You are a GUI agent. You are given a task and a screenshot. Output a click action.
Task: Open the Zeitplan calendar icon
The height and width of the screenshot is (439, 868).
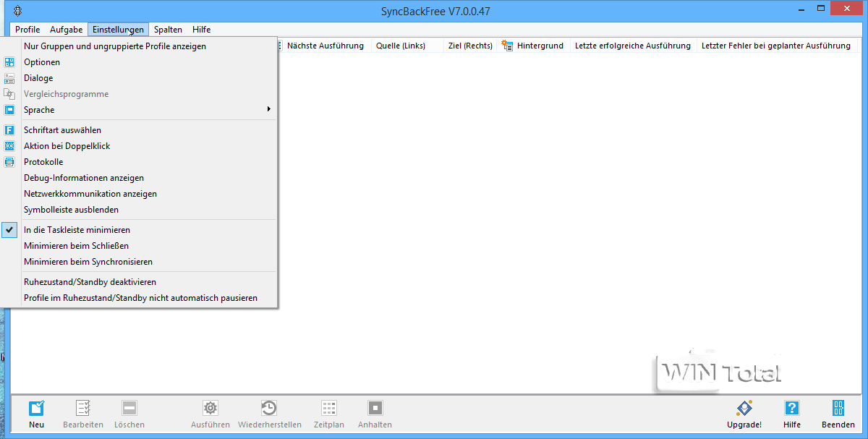(x=329, y=408)
